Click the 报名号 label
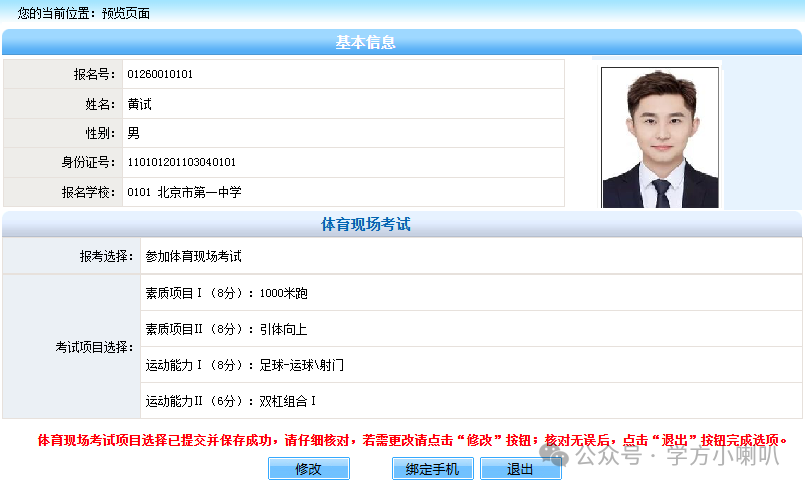This screenshot has width=805, height=487. [x=94, y=74]
